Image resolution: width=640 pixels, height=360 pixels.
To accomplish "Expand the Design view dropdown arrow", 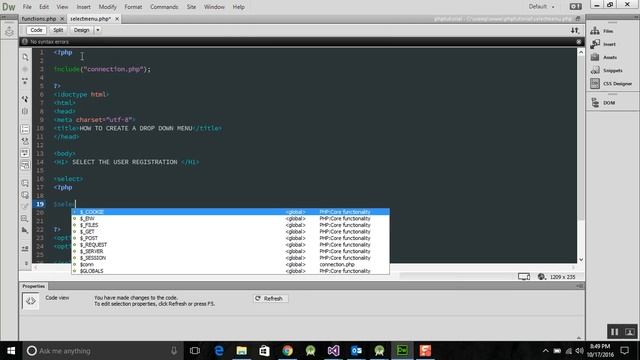I will point(98,30).
